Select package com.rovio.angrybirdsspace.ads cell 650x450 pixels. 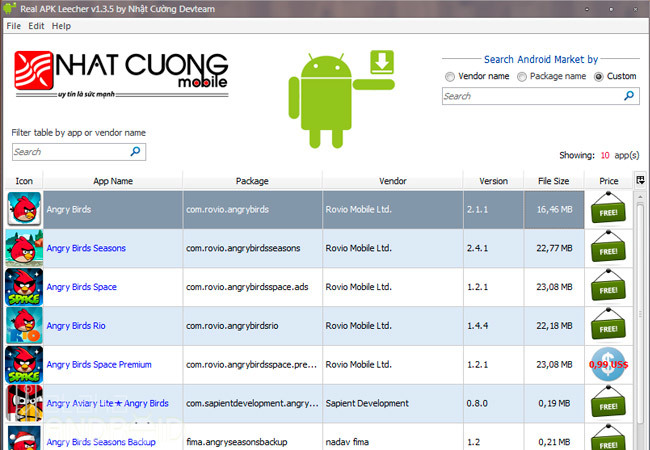[x=252, y=287]
